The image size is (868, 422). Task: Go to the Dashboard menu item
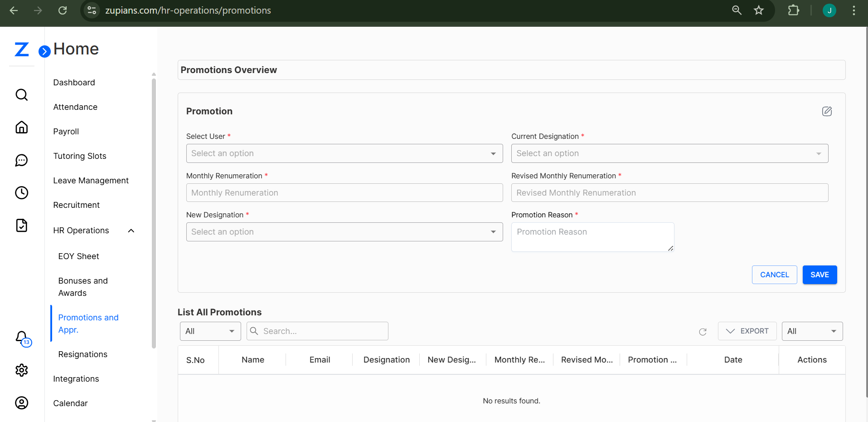tap(74, 82)
